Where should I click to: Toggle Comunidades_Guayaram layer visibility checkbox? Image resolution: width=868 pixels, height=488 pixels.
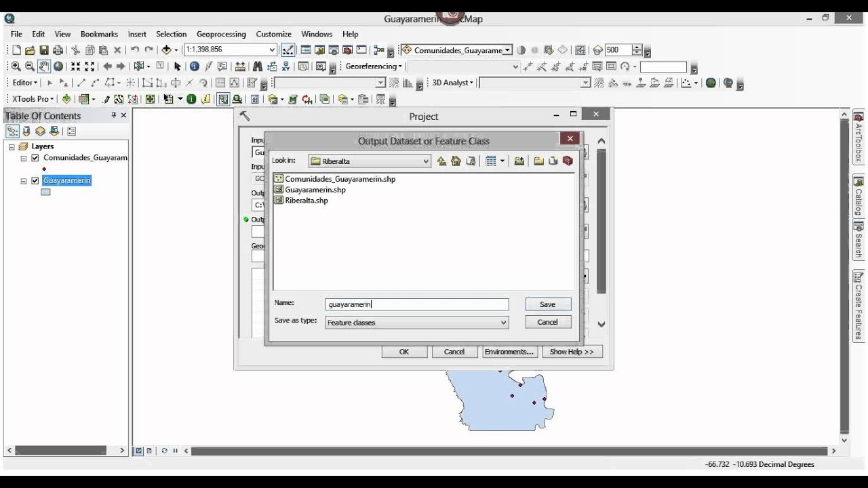35,158
